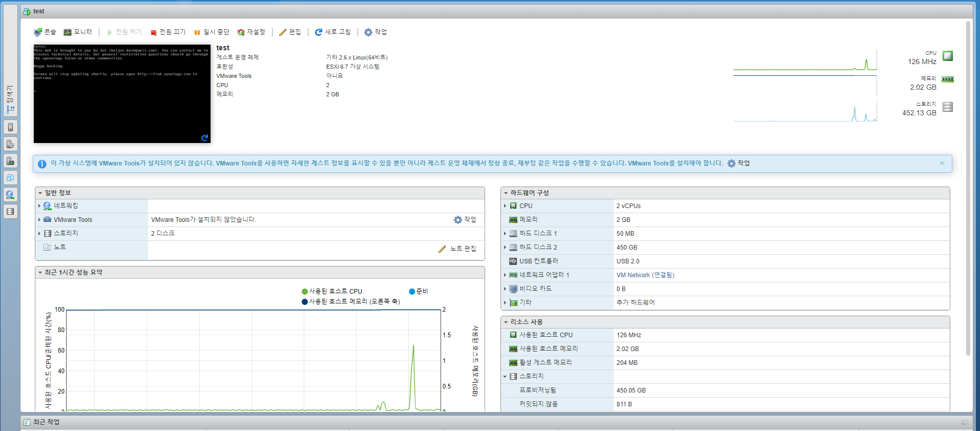The image size is (980, 431).
Task: Toggle the 준비 legend dot
Action: [x=412, y=292]
